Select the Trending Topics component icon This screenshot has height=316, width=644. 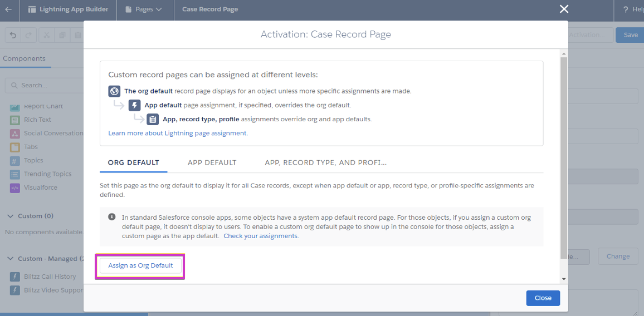[x=15, y=175]
